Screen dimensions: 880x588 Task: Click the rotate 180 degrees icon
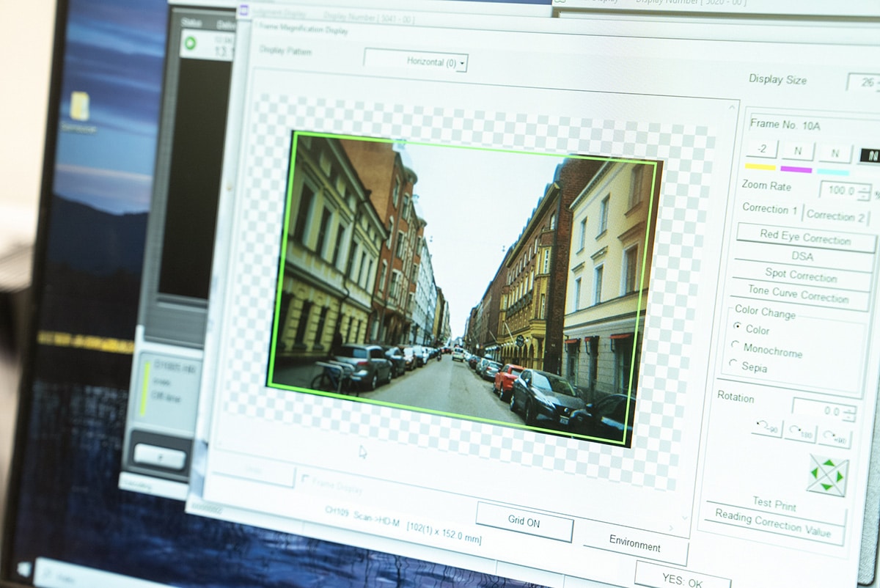pyautogui.click(x=800, y=433)
